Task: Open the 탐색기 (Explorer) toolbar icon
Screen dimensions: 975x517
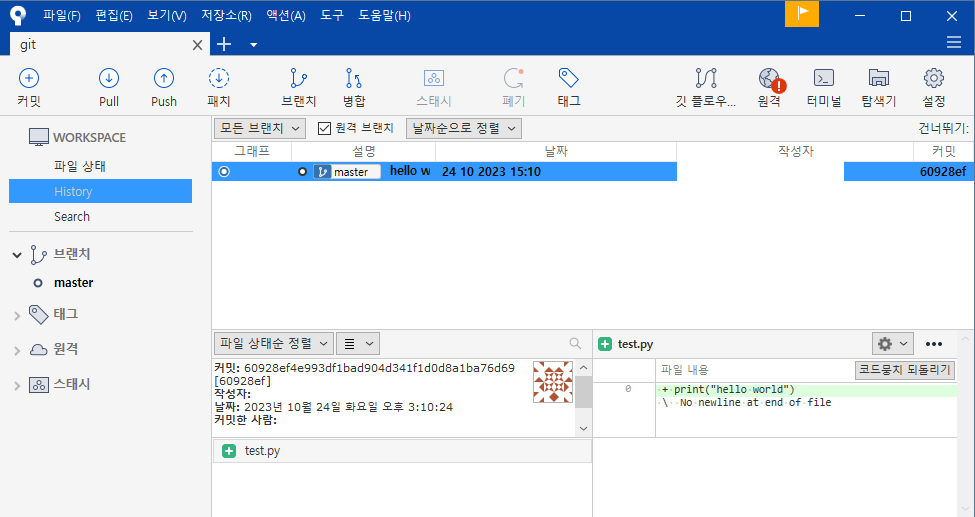Action: coord(879,87)
